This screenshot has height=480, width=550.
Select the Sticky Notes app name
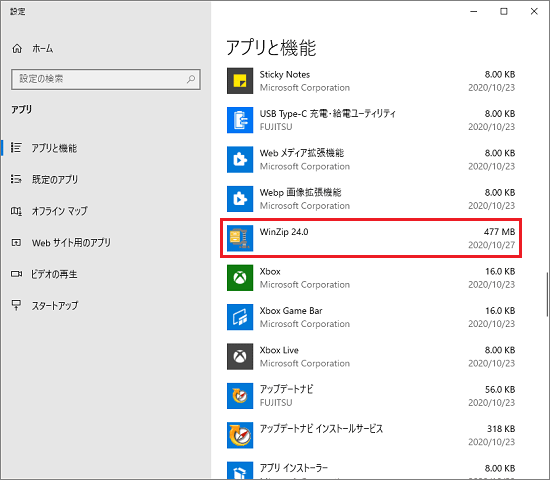point(285,74)
